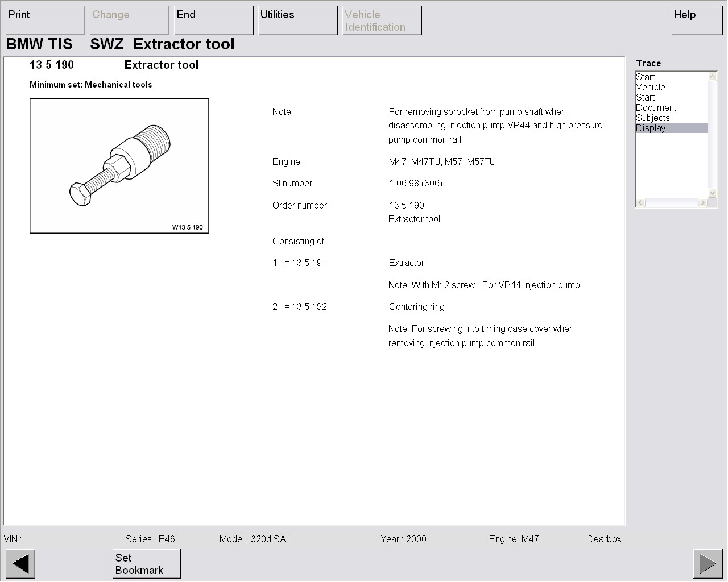Click 'Year : 2000' in status bar
Viewport: 728px width, 582px height.
coord(404,539)
